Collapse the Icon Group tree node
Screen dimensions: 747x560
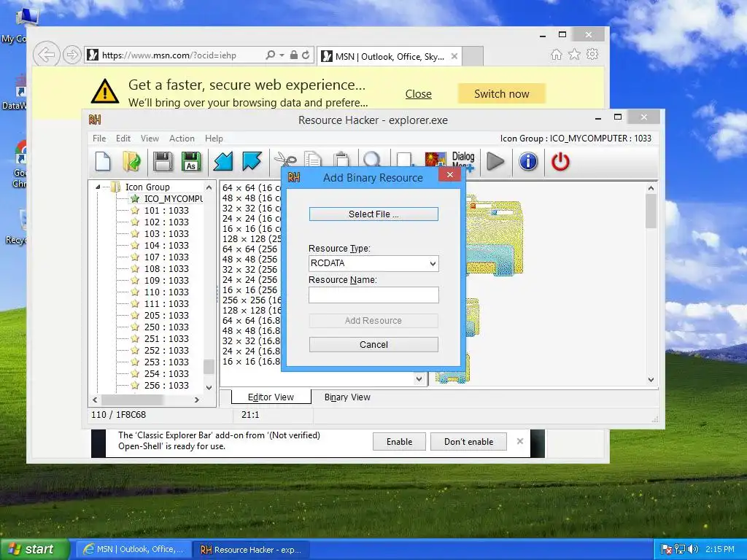98,187
